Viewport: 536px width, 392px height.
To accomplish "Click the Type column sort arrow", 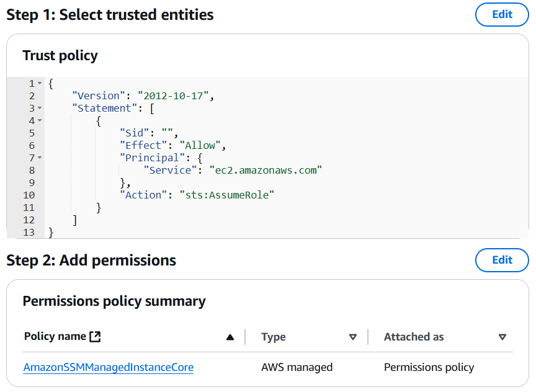I will tap(353, 337).
